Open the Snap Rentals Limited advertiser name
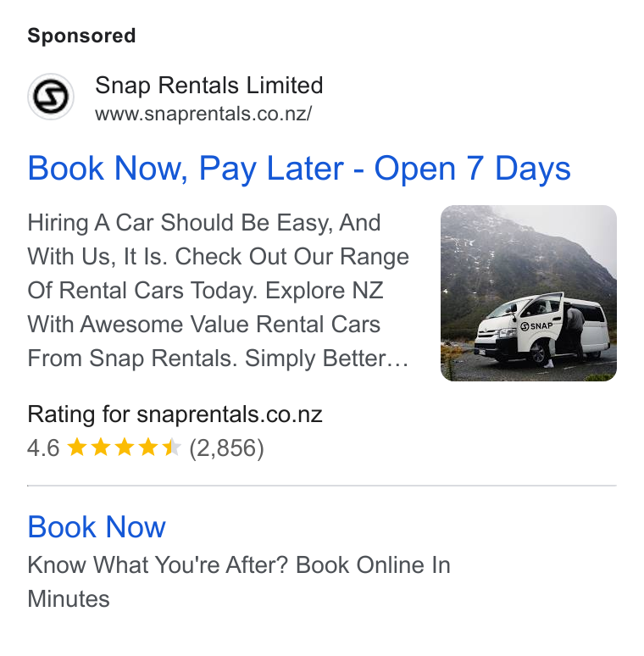Viewport: 644px width, 656px height. [209, 86]
